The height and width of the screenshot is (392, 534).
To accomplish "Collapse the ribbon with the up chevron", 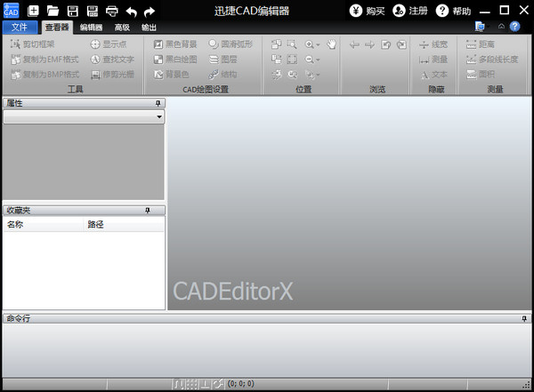I will click(x=500, y=27).
